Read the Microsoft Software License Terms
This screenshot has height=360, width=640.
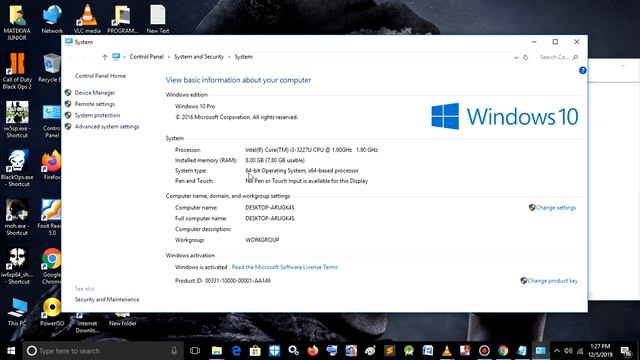click(285, 267)
